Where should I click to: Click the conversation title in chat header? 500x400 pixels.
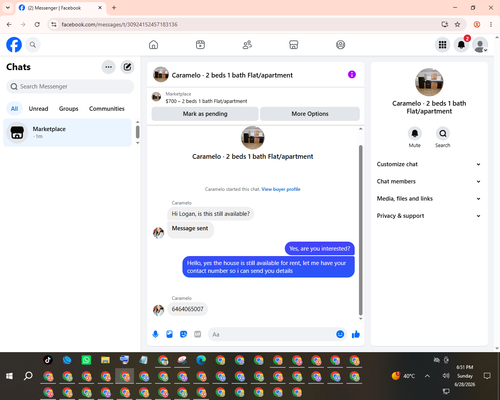click(x=232, y=75)
